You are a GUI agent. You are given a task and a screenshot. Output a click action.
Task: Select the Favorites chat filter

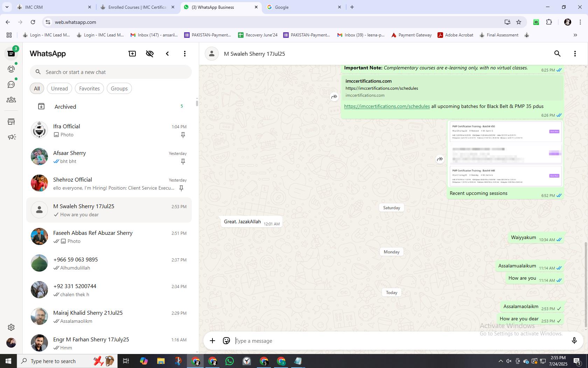(89, 89)
